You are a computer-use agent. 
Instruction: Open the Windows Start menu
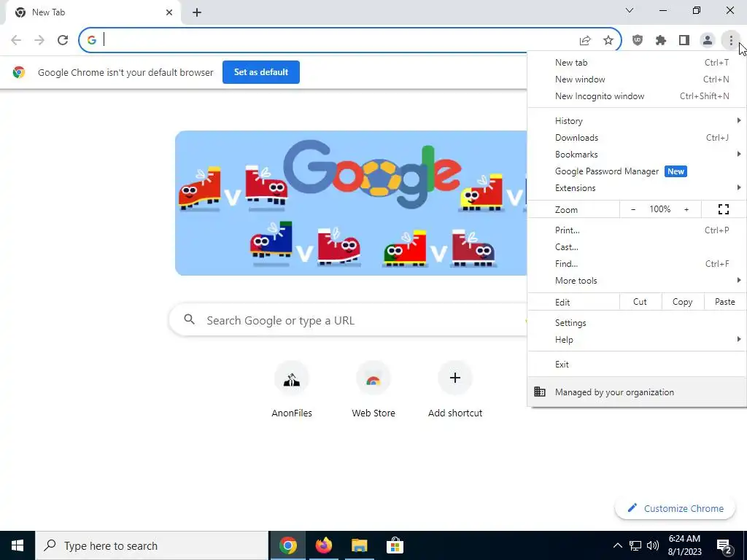(x=18, y=545)
